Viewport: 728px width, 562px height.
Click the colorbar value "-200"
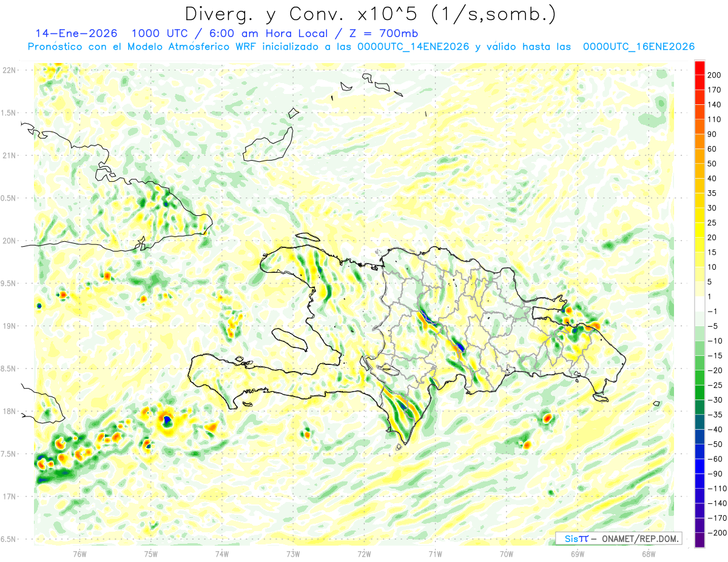click(716, 532)
